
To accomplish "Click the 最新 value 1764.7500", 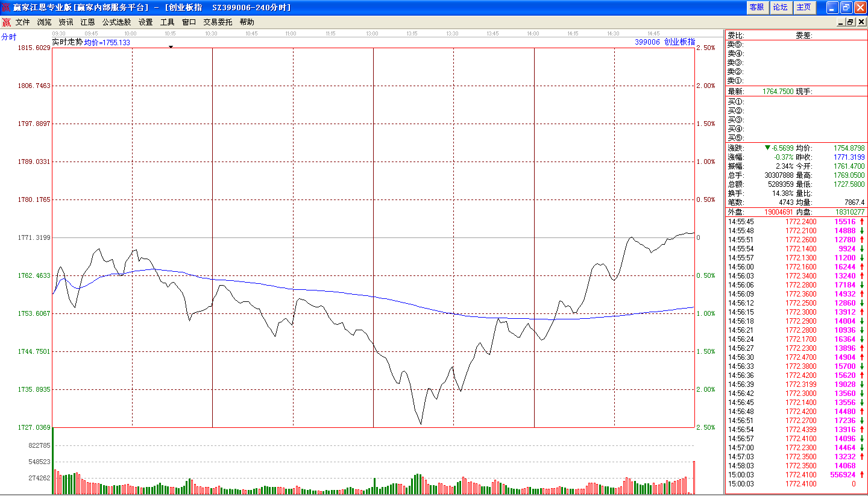I will (778, 92).
